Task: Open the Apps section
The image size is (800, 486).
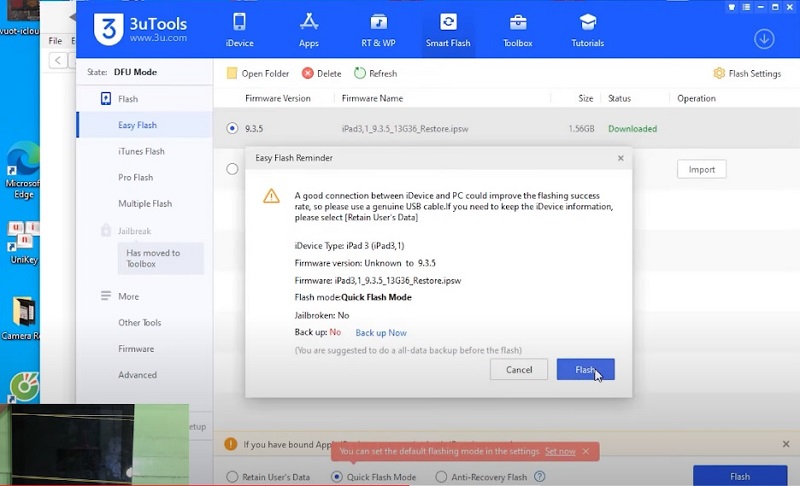Action: pyautogui.click(x=309, y=31)
